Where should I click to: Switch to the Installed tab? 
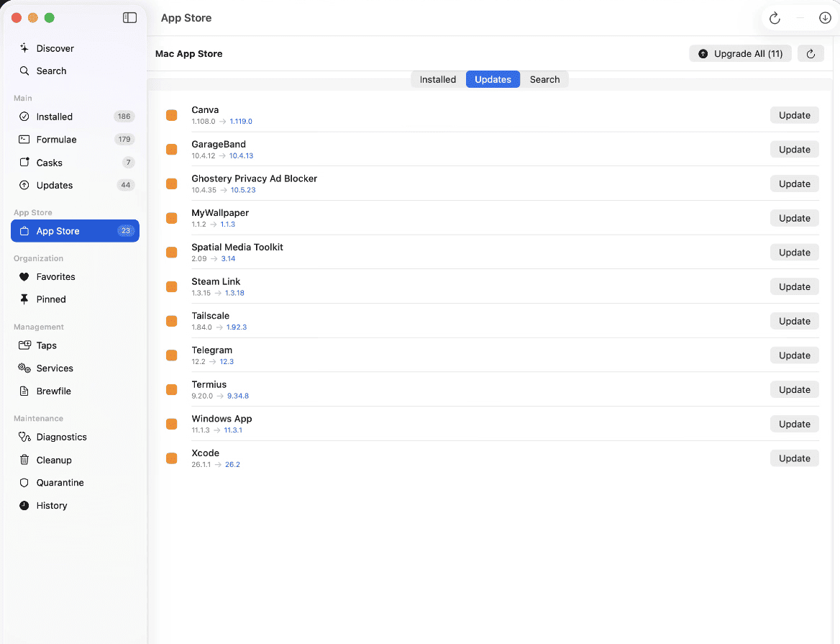[x=438, y=79]
